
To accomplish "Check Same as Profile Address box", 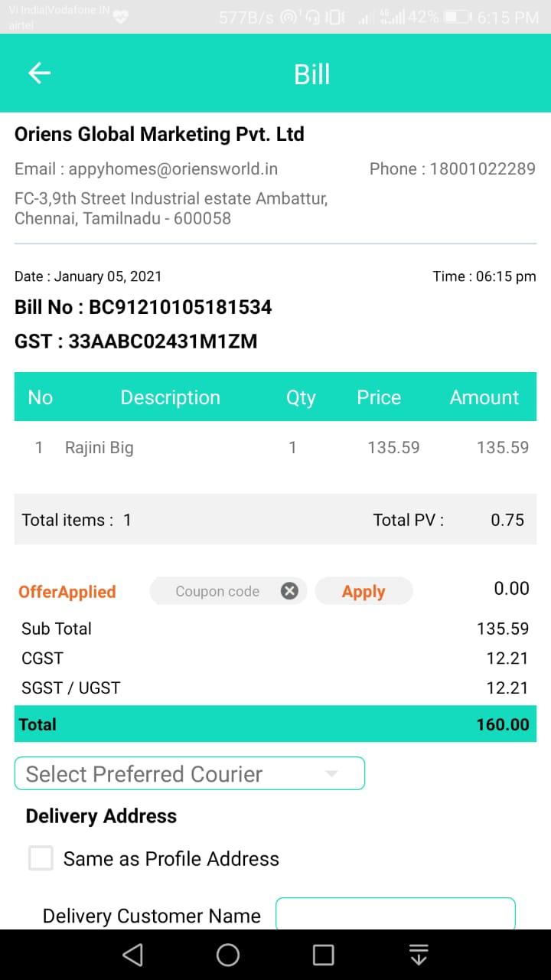I will click(x=41, y=858).
